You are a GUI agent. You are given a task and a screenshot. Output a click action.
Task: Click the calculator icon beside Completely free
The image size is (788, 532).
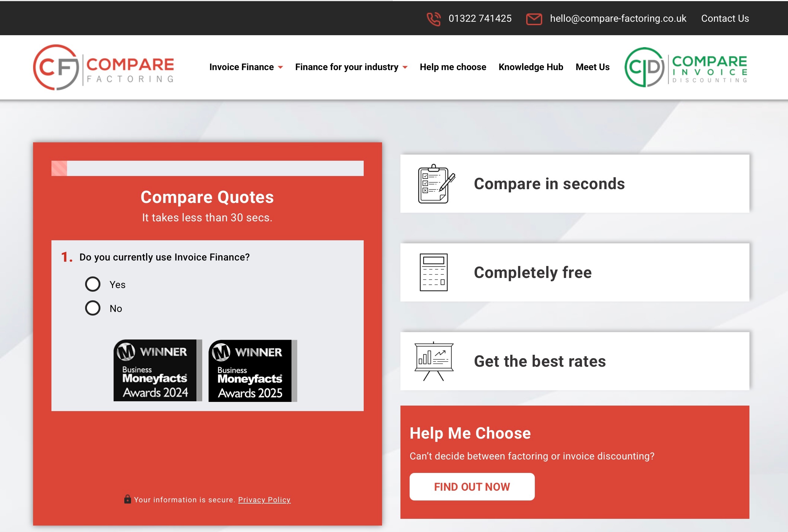pos(433,272)
